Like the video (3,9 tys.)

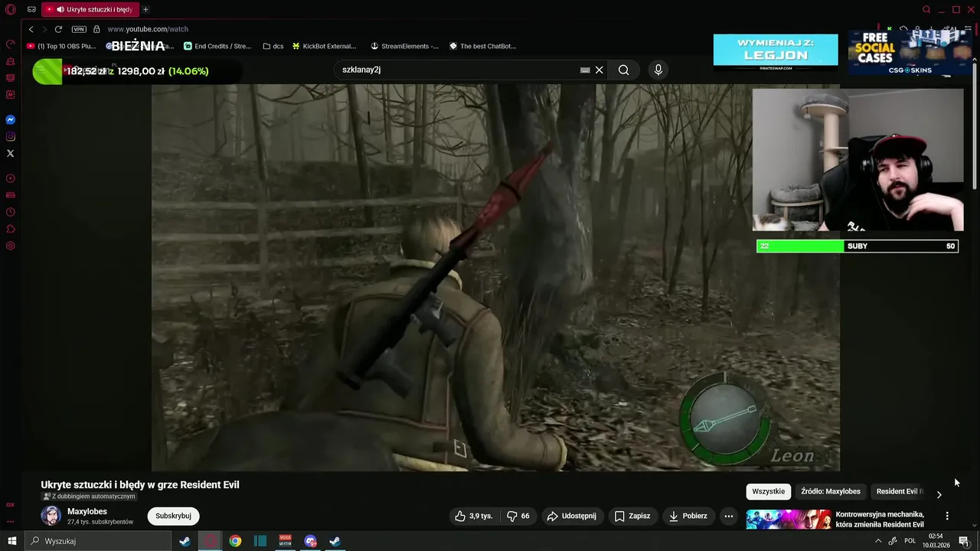click(x=474, y=516)
